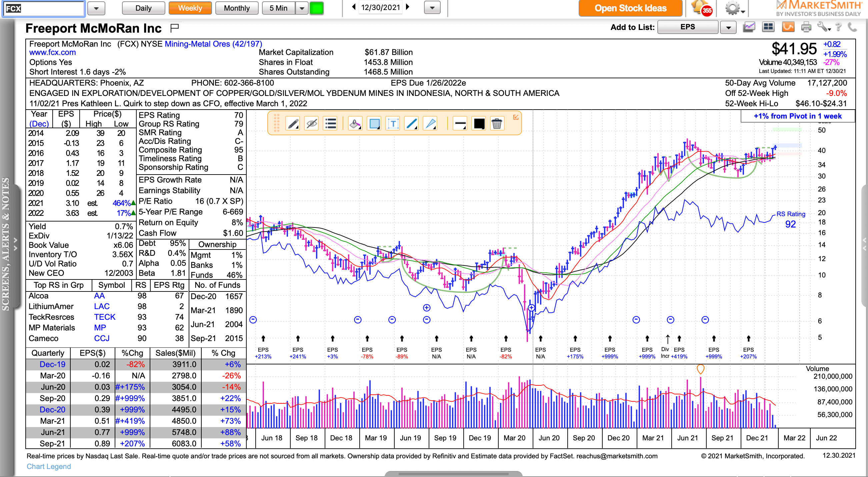868x477 pixels.
Task: Open the Add to List dropdown arrow
Action: tap(728, 27)
